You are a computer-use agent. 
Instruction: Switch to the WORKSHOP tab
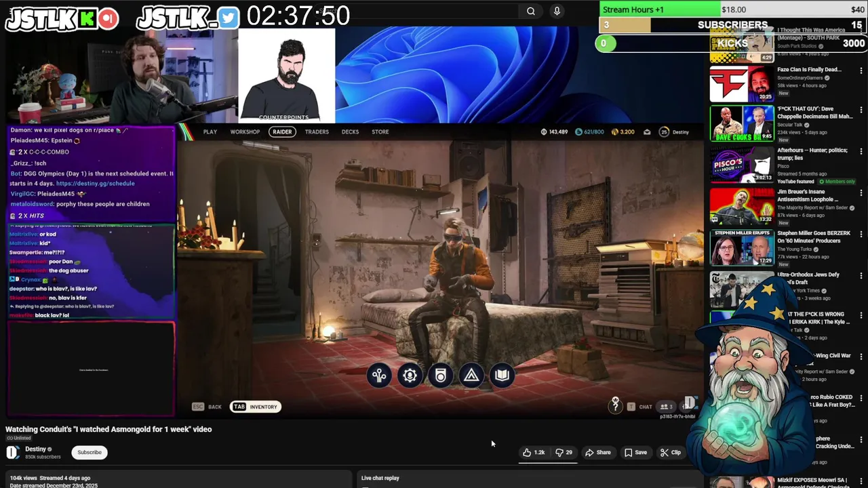tap(245, 132)
